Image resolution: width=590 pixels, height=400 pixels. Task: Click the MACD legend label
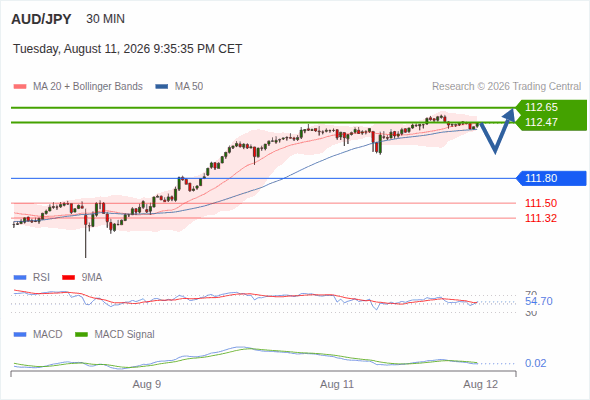tap(47, 335)
